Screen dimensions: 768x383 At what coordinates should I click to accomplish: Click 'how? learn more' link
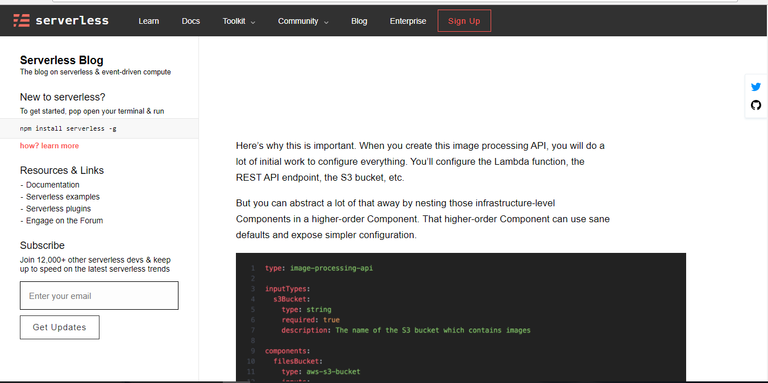(x=49, y=145)
